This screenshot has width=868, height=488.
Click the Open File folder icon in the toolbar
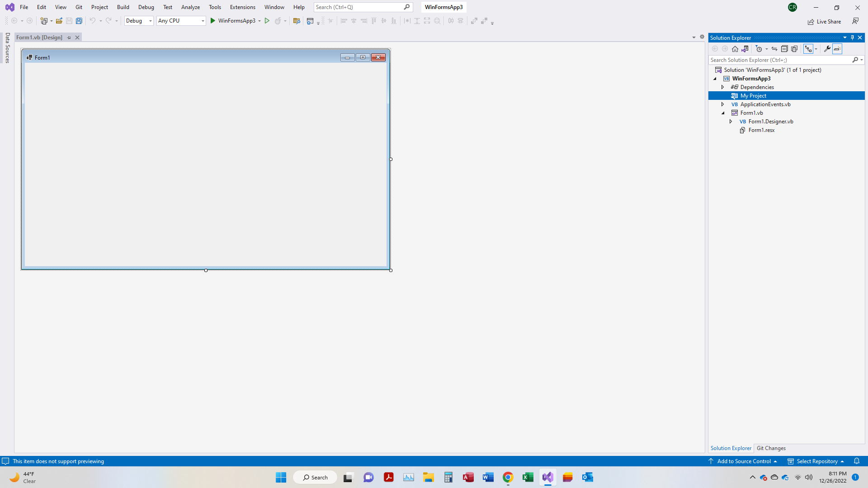[59, 21]
